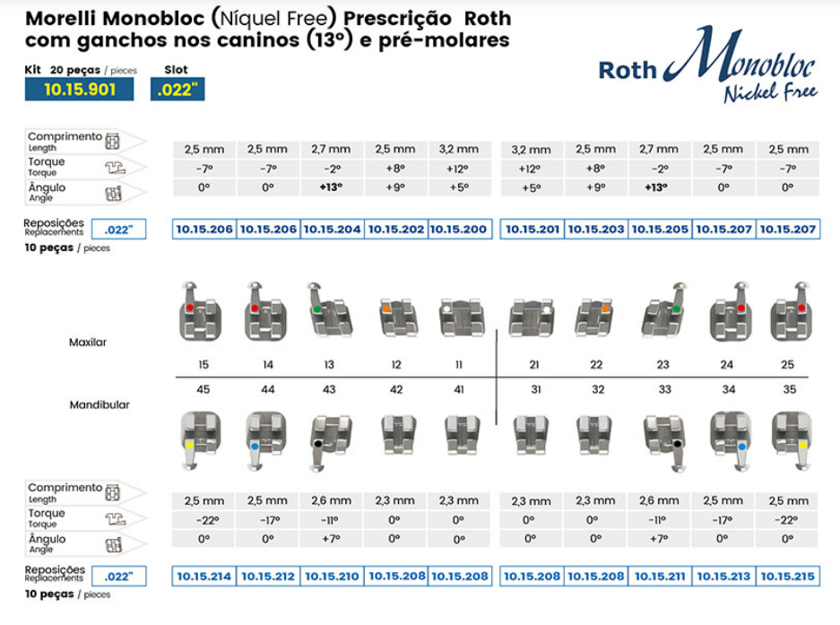This screenshot has height=625, width=840.
Task: Select the tooth 45 bracket with yellow dot
Action: click(200, 440)
